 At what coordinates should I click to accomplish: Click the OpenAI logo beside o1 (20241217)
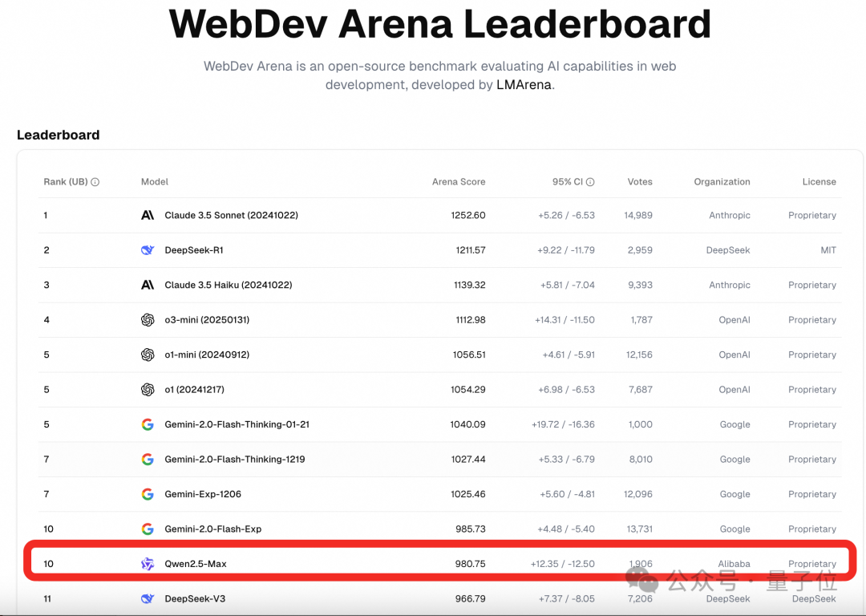[148, 389]
